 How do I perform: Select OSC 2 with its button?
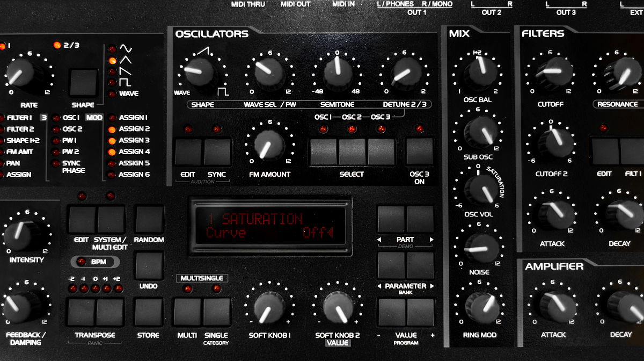[352, 152]
